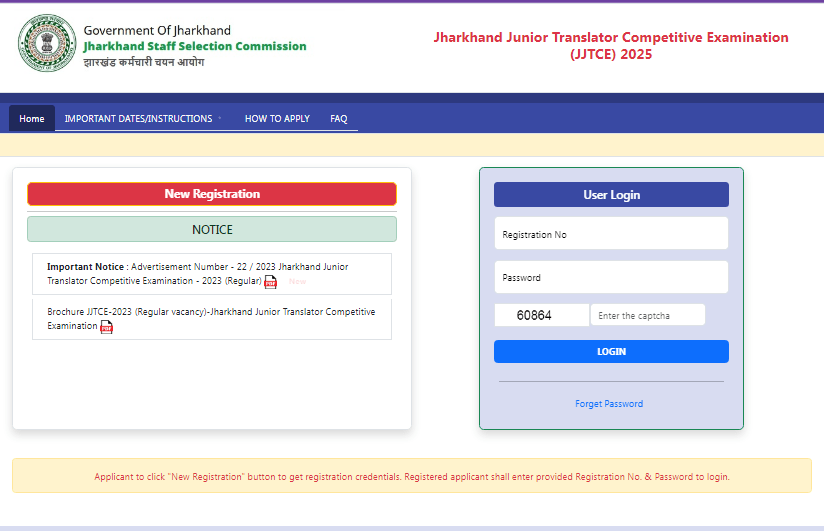Click the 'Enter the captcha' text box
This screenshot has height=531, width=824.
[647, 315]
